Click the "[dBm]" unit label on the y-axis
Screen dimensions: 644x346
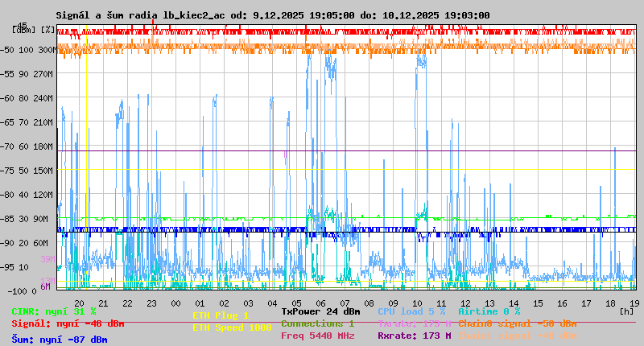[23, 29]
